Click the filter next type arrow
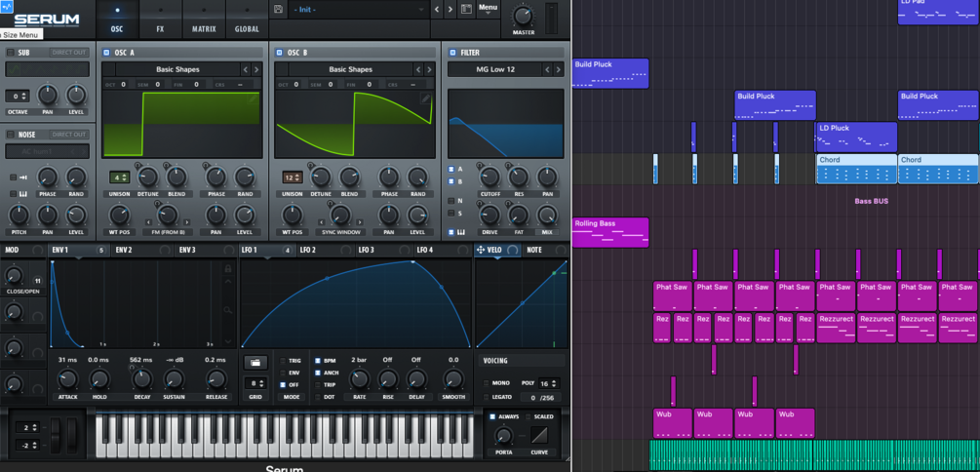The width and height of the screenshot is (980, 472). [559, 69]
